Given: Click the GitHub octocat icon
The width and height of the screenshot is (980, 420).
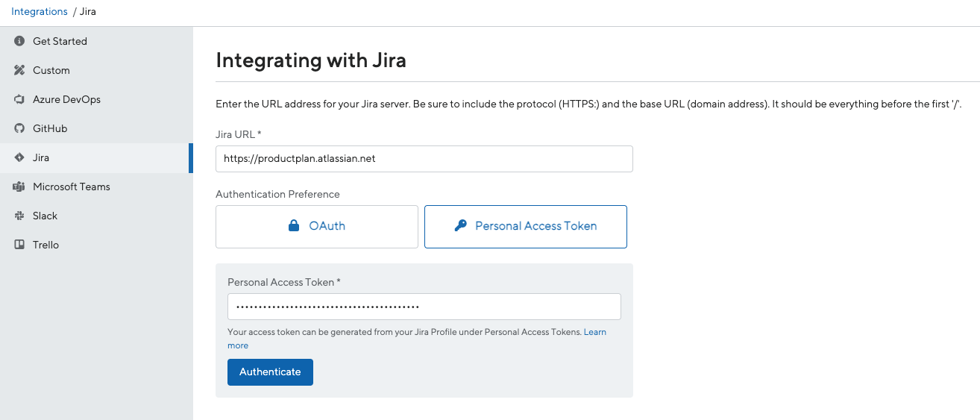Looking at the screenshot, I should coord(19,128).
